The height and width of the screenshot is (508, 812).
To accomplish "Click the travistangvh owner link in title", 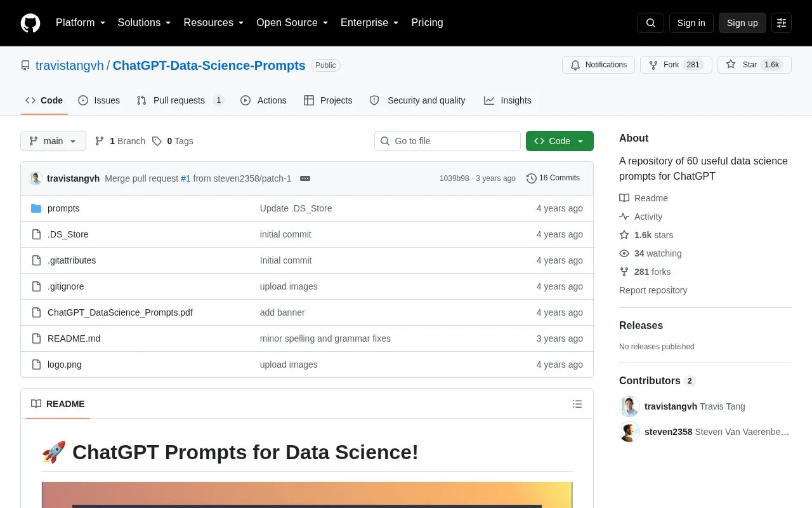I will pyautogui.click(x=70, y=65).
